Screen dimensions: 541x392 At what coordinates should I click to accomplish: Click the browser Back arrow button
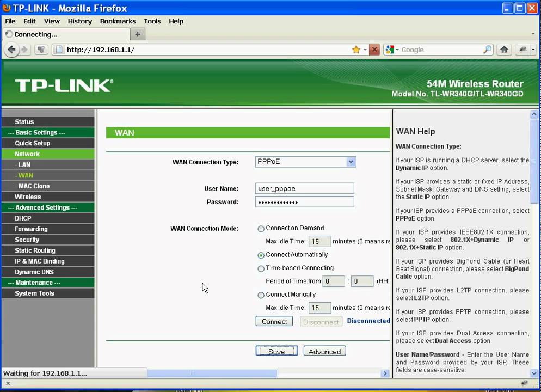(11, 50)
